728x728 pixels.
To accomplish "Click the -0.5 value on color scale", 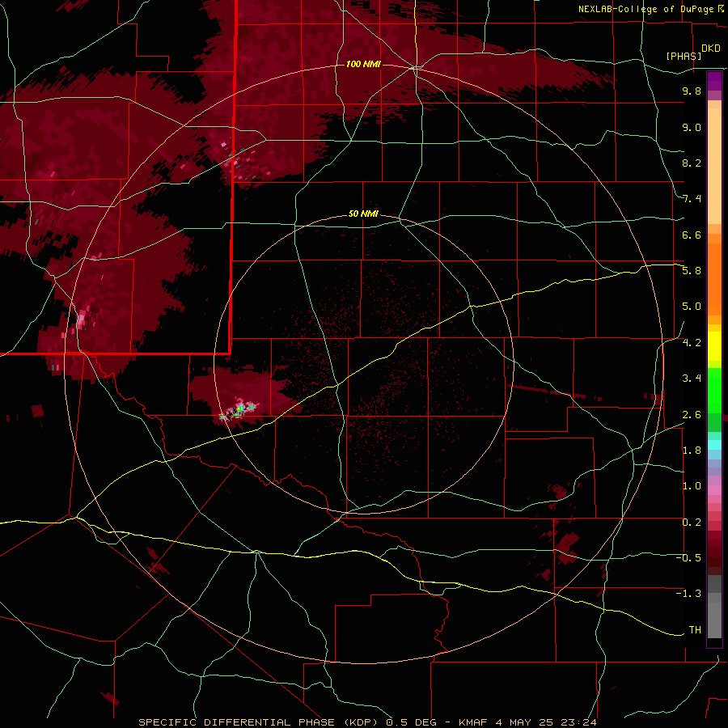I will pyautogui.click(x=688, y=558).
